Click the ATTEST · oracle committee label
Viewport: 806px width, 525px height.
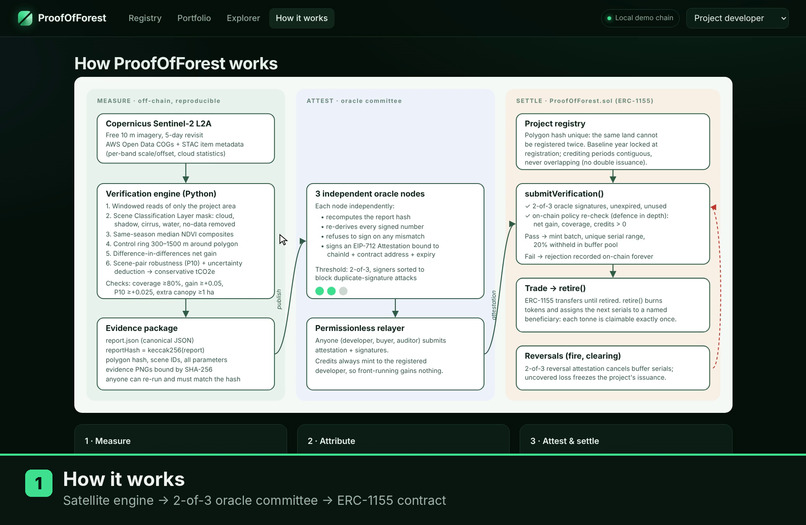[354, 101]
